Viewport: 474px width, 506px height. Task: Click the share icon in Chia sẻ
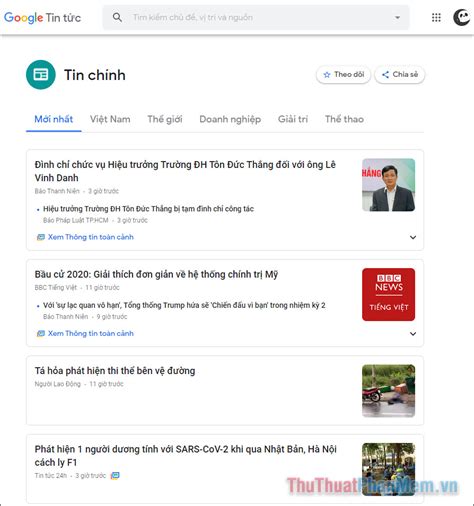(385, 75)
